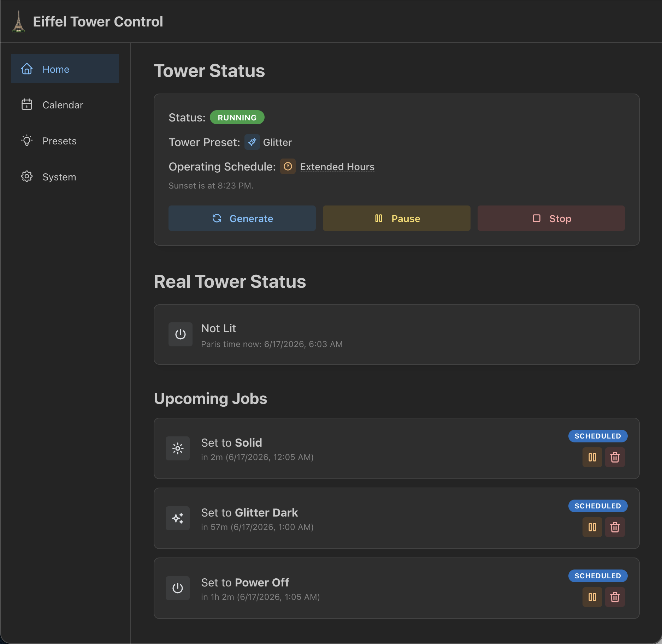Click the 'Operating Schedule:' label
This screenshot has height=644, width=662.
pos(222,167)
